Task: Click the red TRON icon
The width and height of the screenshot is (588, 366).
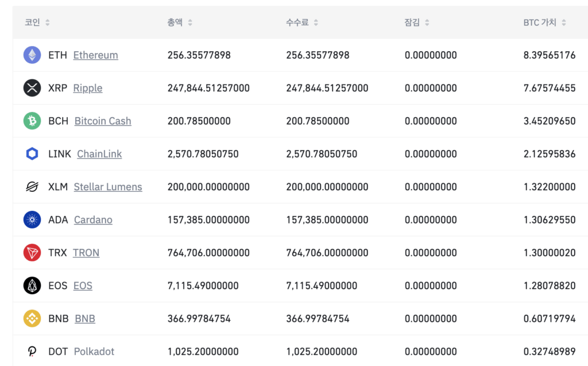Action: tap(32, 253)
